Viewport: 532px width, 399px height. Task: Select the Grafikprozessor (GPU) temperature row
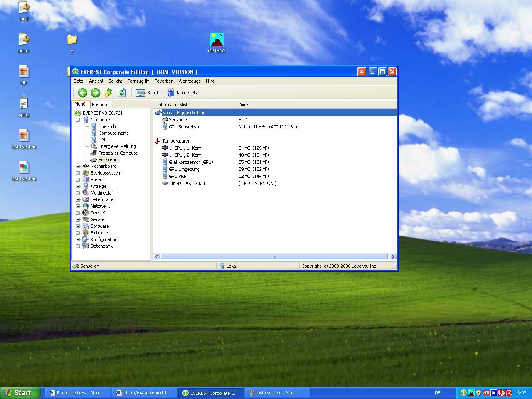(x=275, y=162)
